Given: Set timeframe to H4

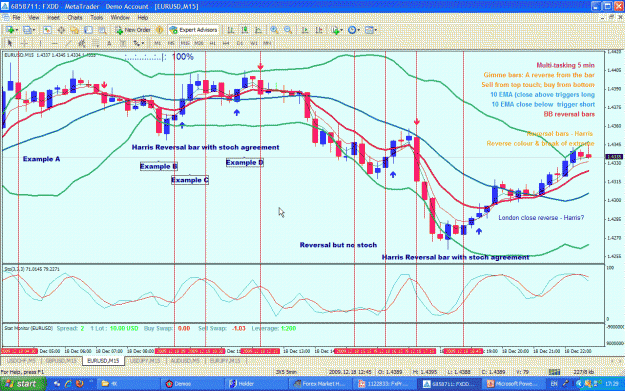Looking at the screenshot, I should click(x=226, y=43).
